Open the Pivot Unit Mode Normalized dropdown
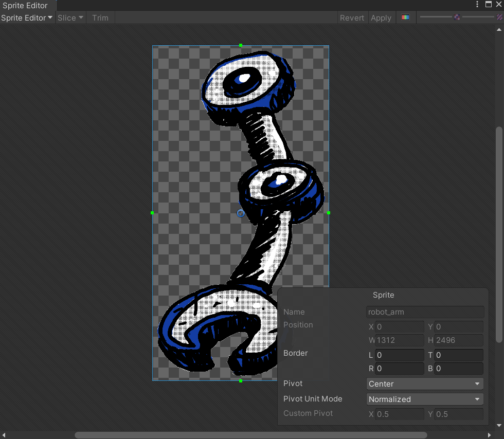This screenshot has width=504, height=439. tap(425, 399)
